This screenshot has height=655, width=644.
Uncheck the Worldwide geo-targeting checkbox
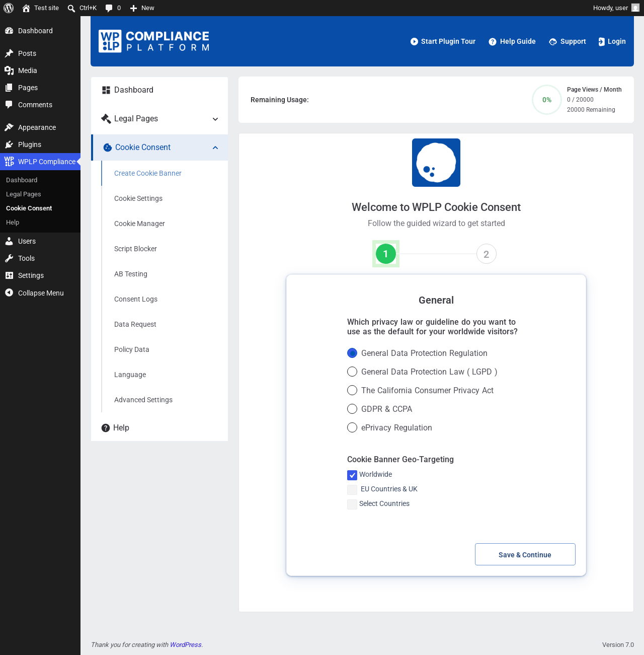click(352, 475)
